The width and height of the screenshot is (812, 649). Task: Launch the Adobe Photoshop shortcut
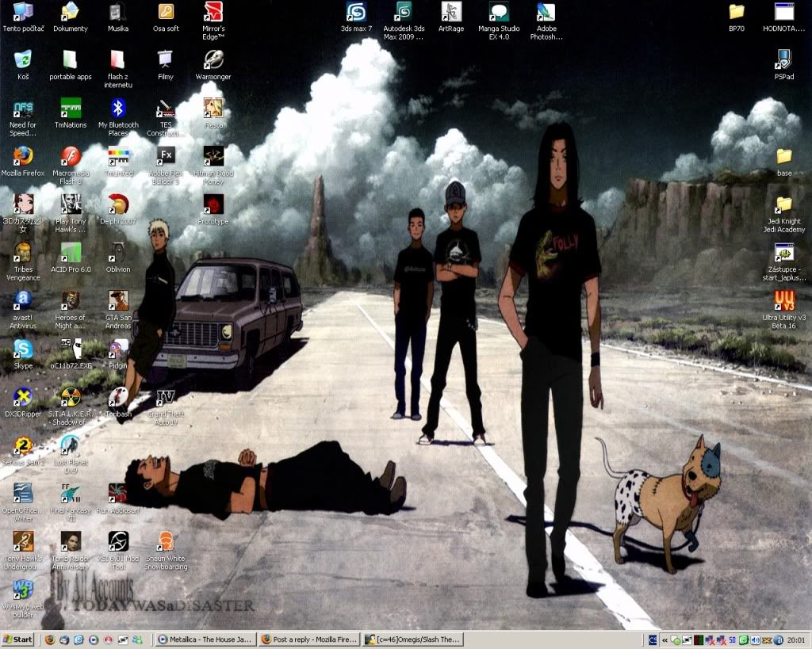click(x=546, y=21)
